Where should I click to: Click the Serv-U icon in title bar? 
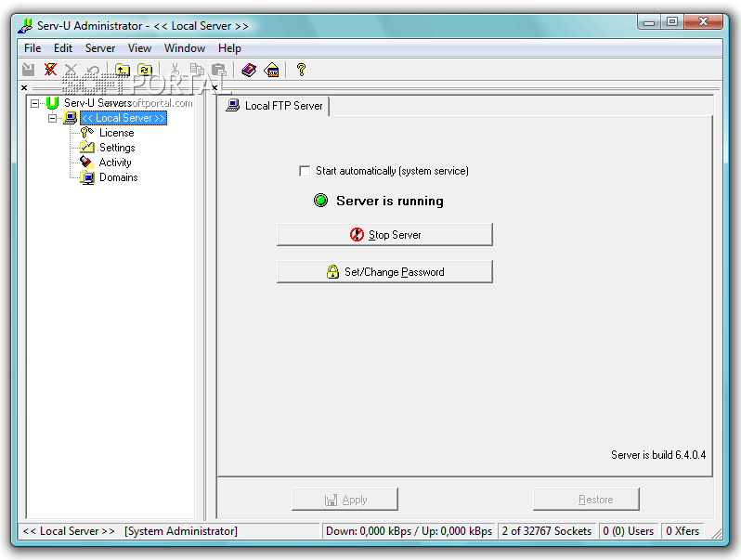click(25, 26)
